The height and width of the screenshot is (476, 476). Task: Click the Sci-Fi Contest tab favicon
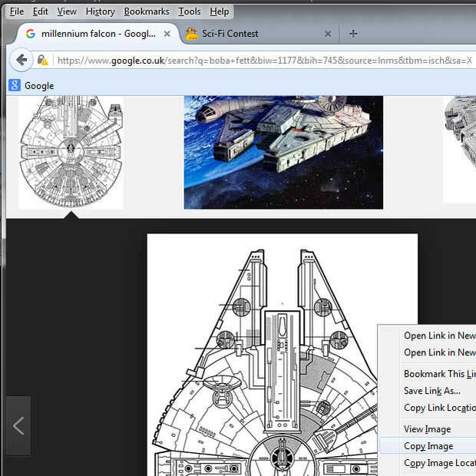192,34
